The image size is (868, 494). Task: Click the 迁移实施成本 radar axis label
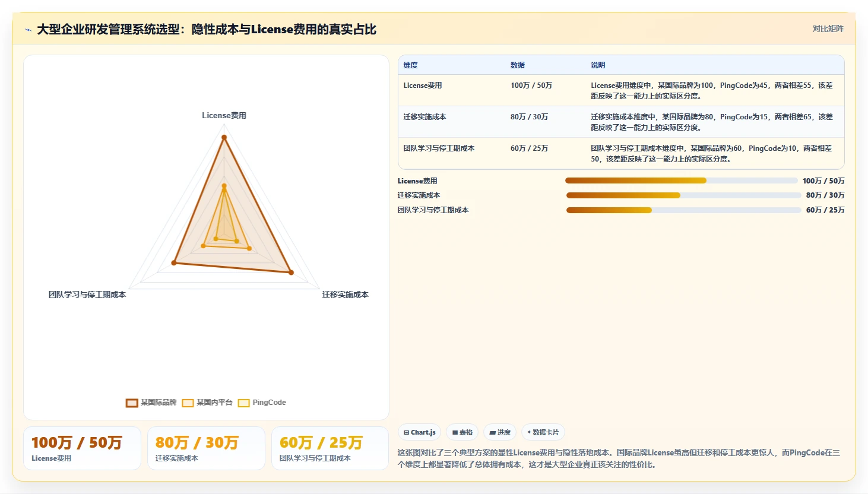point(346,294)
